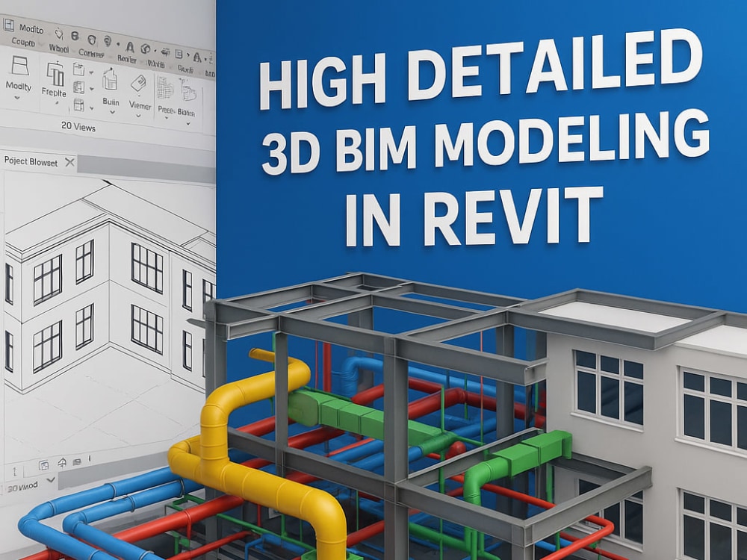Viewport: 747px width, 560px height.
Task: Click the Viemer tag-shaped tool icon
Action: [x=138, y=82]
